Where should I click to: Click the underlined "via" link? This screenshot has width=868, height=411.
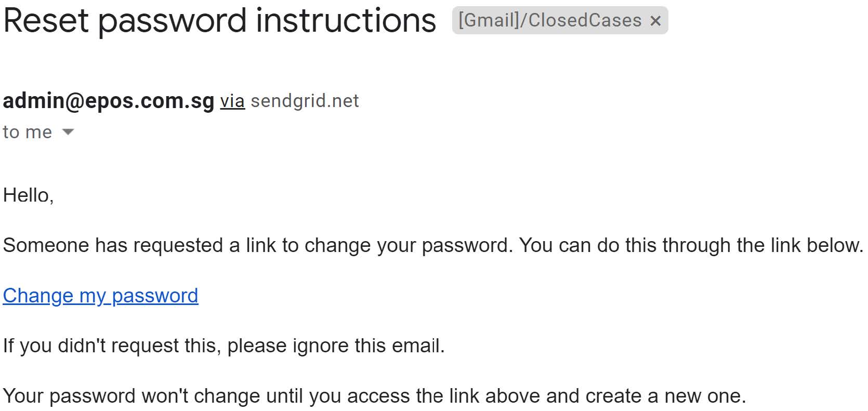(x=232, y=101)
